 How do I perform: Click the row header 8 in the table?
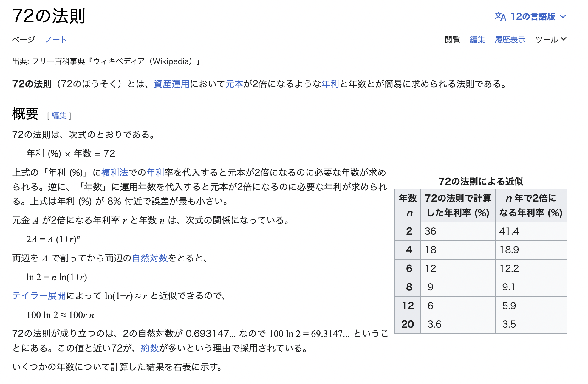coord(408,287)
